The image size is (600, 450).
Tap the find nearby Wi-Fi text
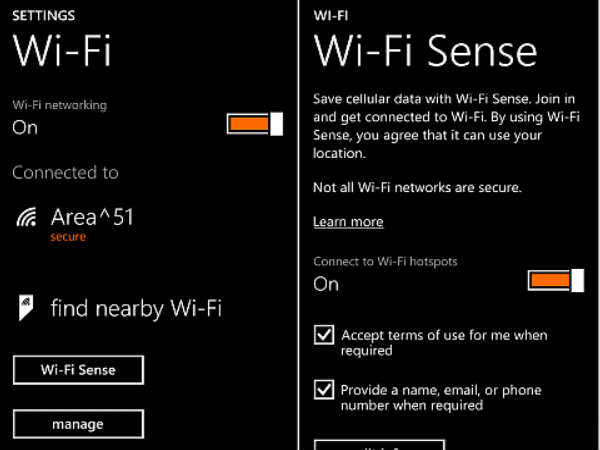136,308
